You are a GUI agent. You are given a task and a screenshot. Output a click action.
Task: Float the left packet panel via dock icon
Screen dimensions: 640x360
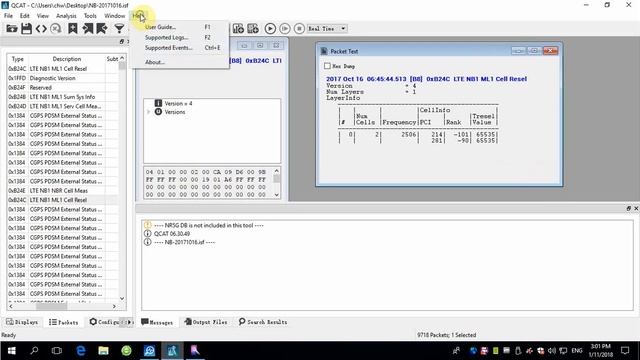122,41
